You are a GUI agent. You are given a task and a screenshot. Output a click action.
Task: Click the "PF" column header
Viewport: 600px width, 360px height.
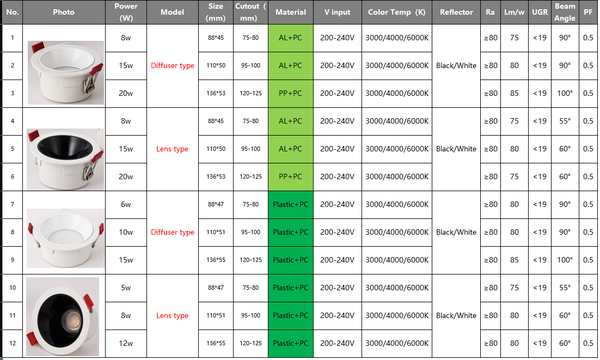tap(588, 12)
